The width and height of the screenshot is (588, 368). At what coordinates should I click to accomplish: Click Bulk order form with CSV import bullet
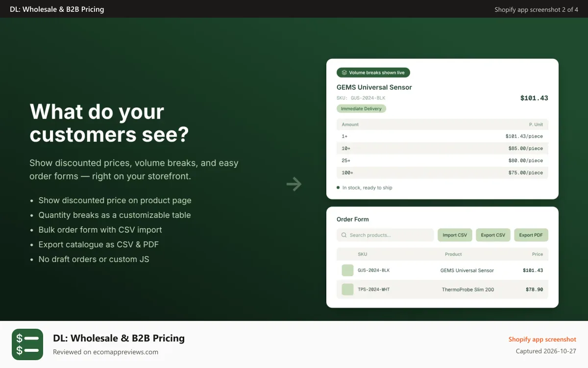pyautogui.click(x=100, y=230)
